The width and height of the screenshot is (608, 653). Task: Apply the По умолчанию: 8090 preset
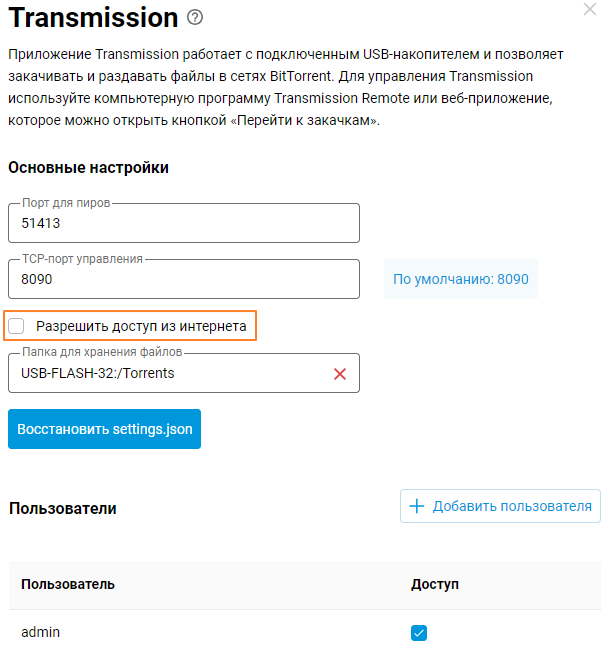click(460, 279)
